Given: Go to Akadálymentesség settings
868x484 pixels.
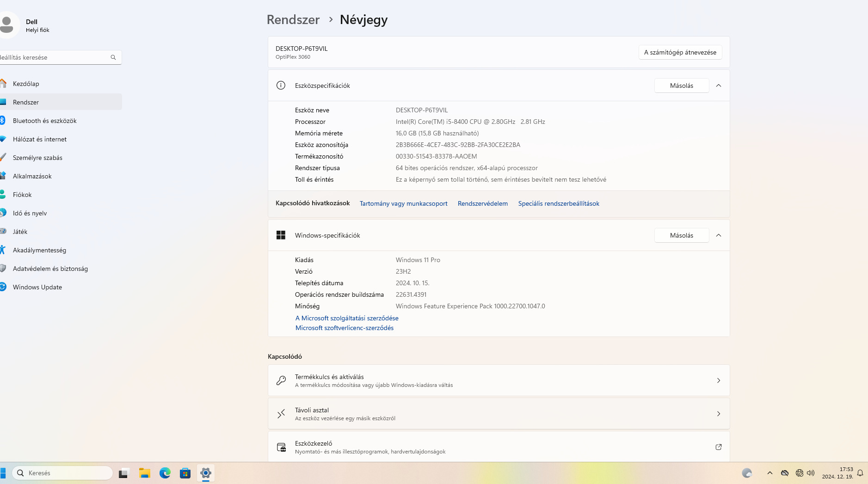Looking at the screenshot, I should tap(61, 250).
